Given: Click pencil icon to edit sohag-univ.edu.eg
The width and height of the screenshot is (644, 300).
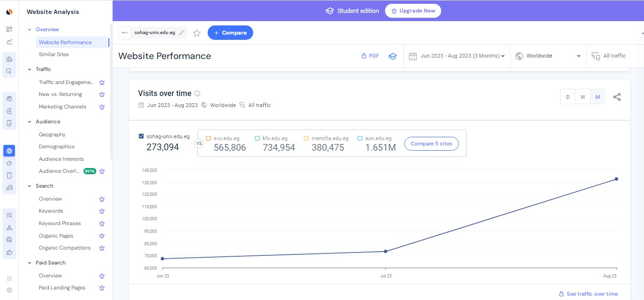Looking at the screenshot, I should click(x=181, y=33).
